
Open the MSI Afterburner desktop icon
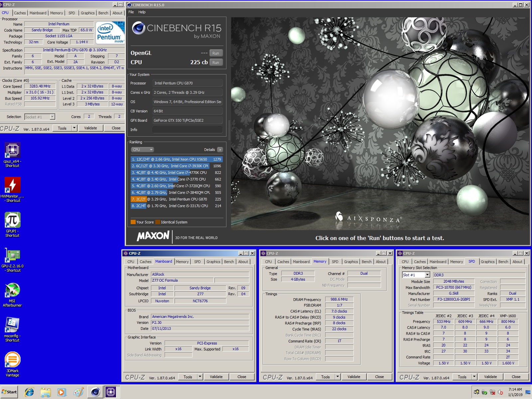pyautogui.click(x=12, y=294)
